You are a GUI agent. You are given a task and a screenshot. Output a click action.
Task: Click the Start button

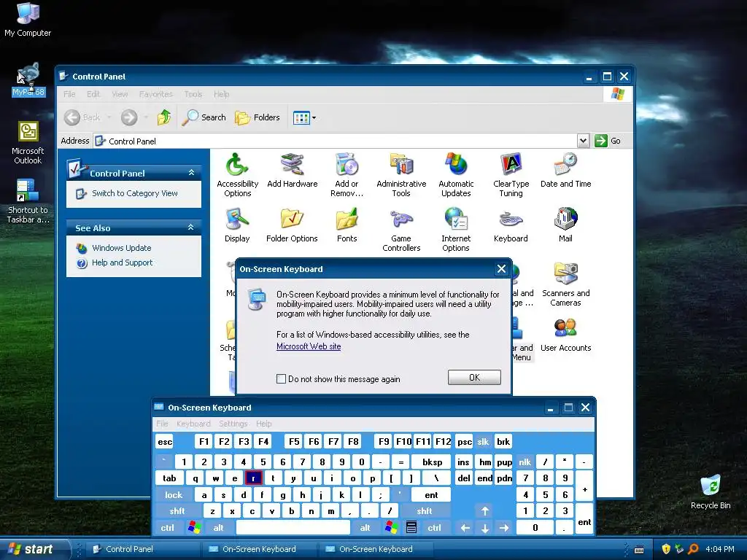pos(34,549)
